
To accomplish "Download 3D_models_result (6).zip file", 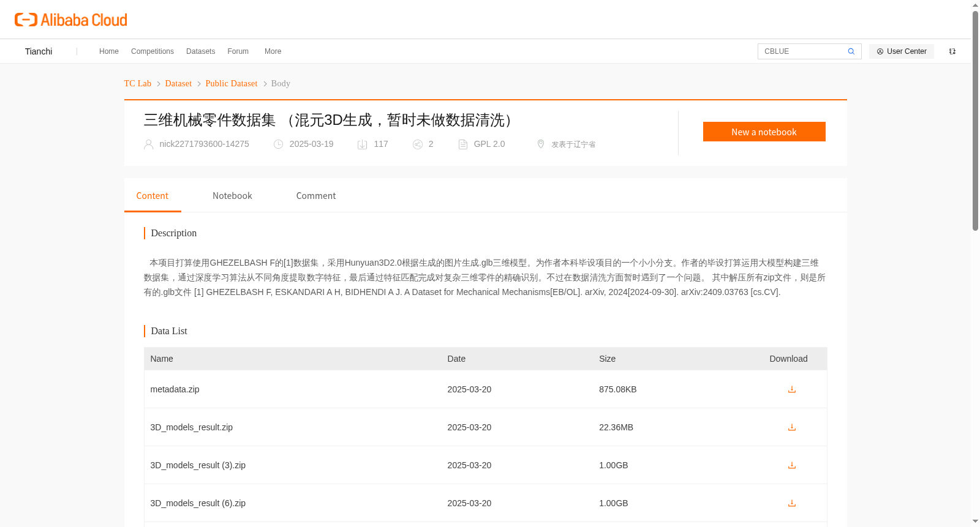I will click(x=792, y=503).
